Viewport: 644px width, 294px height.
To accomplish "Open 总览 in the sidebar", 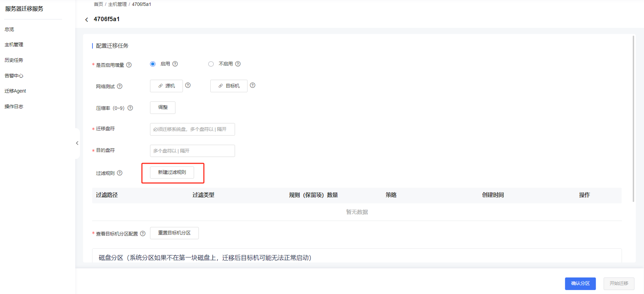I will click(9, 29).
